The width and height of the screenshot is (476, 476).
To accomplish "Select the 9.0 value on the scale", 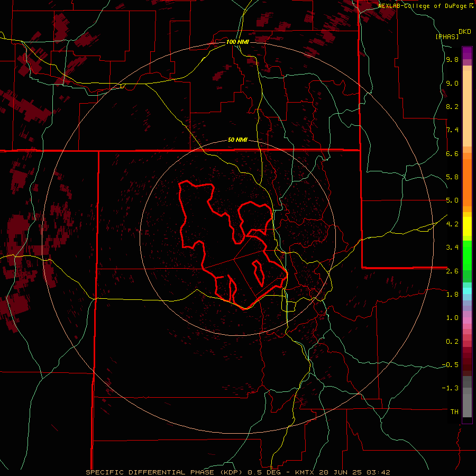I will pos(452,83).
